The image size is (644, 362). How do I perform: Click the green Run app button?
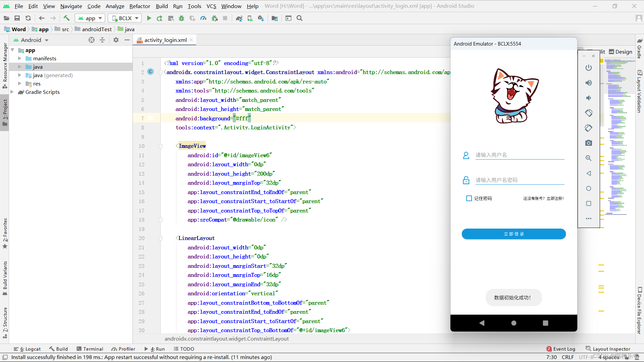149,18
